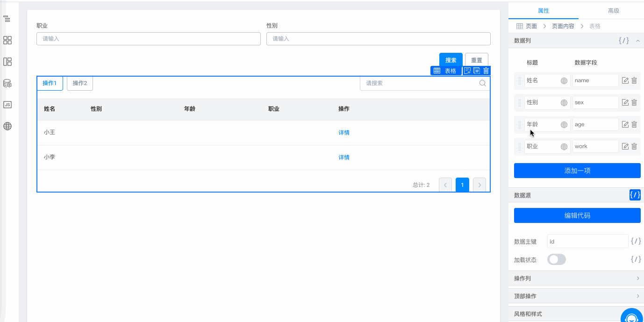
Task: Edit the name data column
Action: [625, 80]
